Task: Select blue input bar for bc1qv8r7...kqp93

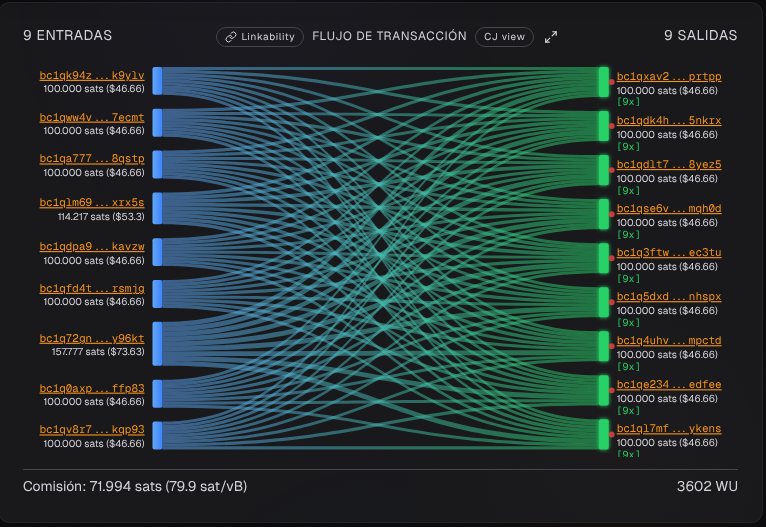Action: (157, 435)
